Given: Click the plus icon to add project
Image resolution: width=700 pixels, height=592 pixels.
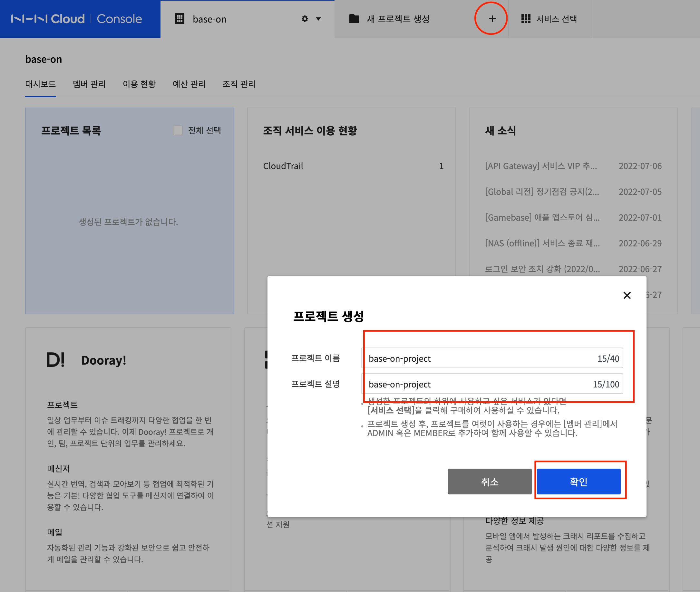Looking at the screenshot, I should (x=492, y=19).
